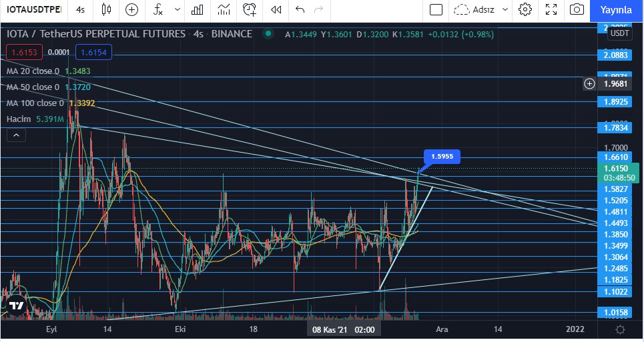Viewport: 644px width, 342px height.
Task: Click the Ara month label on time axis
Action: pyautogui.click(x=442, y=329)
